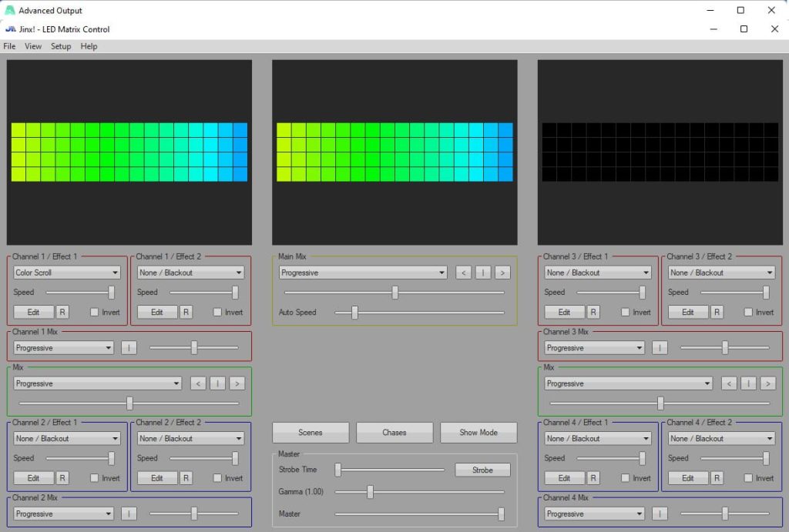Click the R button in Channel 1 Effect 1
The width and height of the screenshot is (789, 532).
point(62,312)
